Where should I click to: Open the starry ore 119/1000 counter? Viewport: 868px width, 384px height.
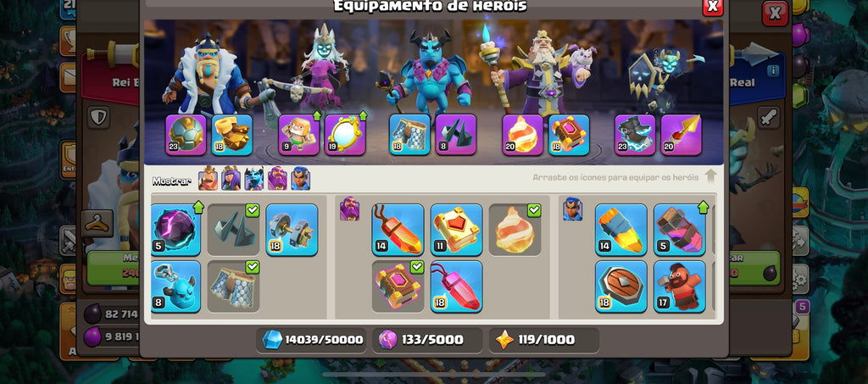coord(544,340)
